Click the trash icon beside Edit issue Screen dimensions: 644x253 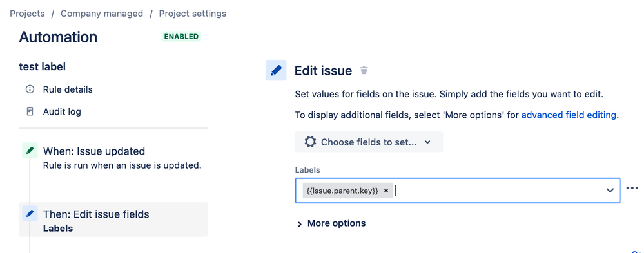coord(364,71)
